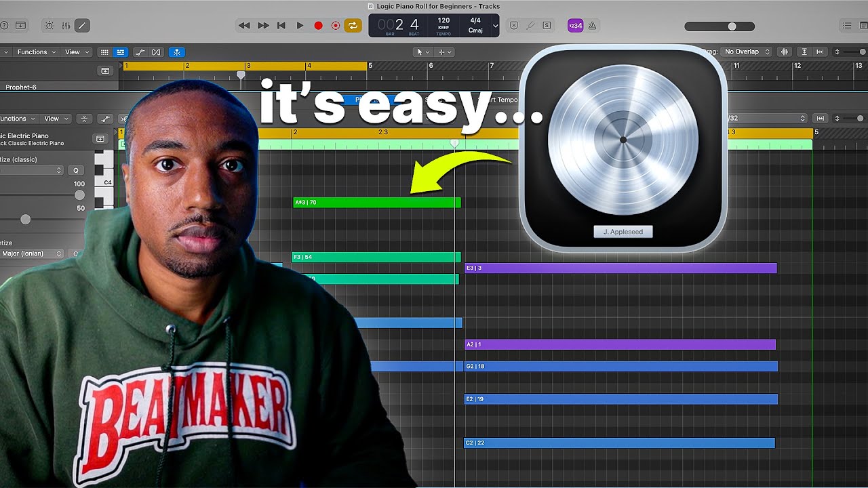Select the C2 | 22 blue note
868x488 pixels.
point(619,443)
